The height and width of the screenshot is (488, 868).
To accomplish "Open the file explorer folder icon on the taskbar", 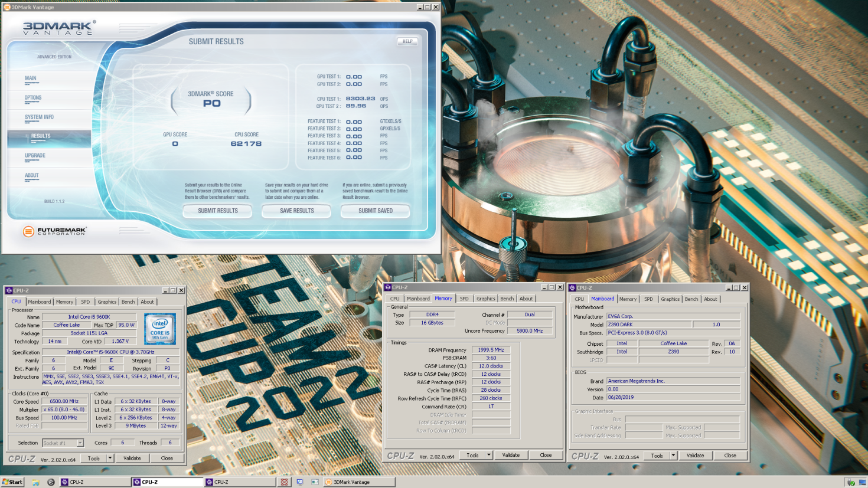I will pyautogui.click(x=35, y=482).
